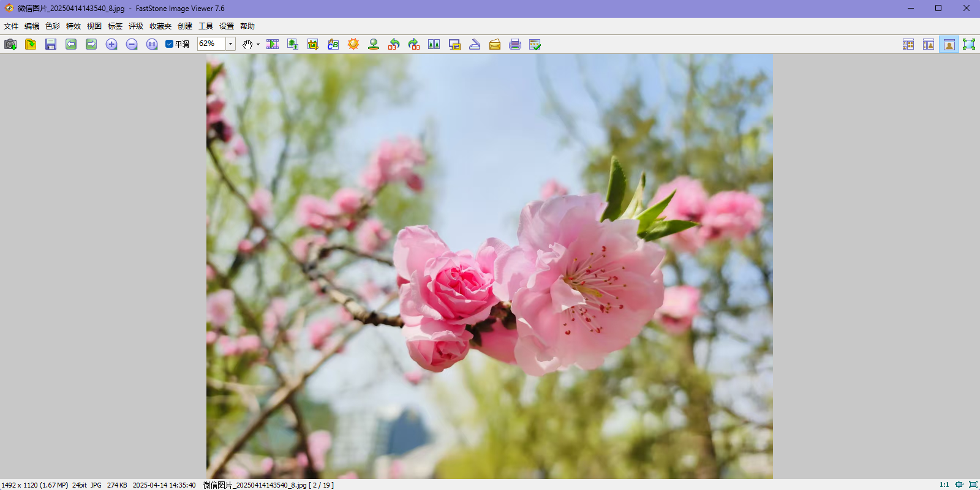Uncheck the 平滑 smooth checkbox
Image resolution: width=980 pixels, height=490 pixels.
pos(170,44)
